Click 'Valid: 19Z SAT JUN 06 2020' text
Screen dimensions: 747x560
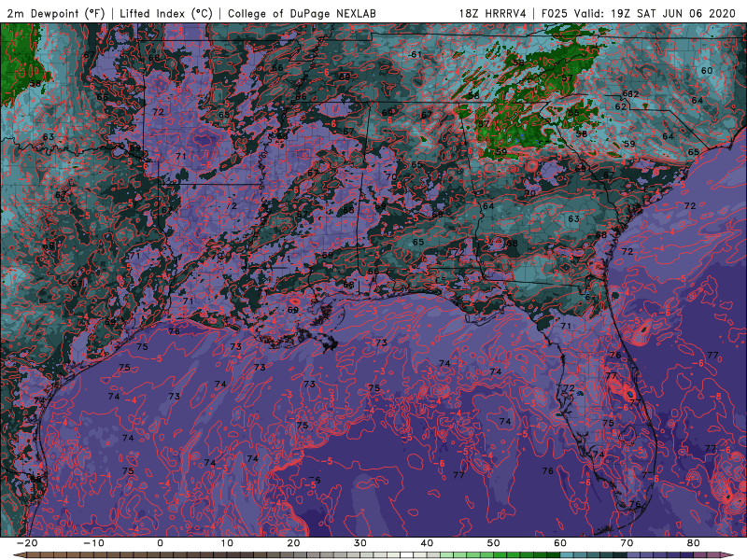pos(655,13)
